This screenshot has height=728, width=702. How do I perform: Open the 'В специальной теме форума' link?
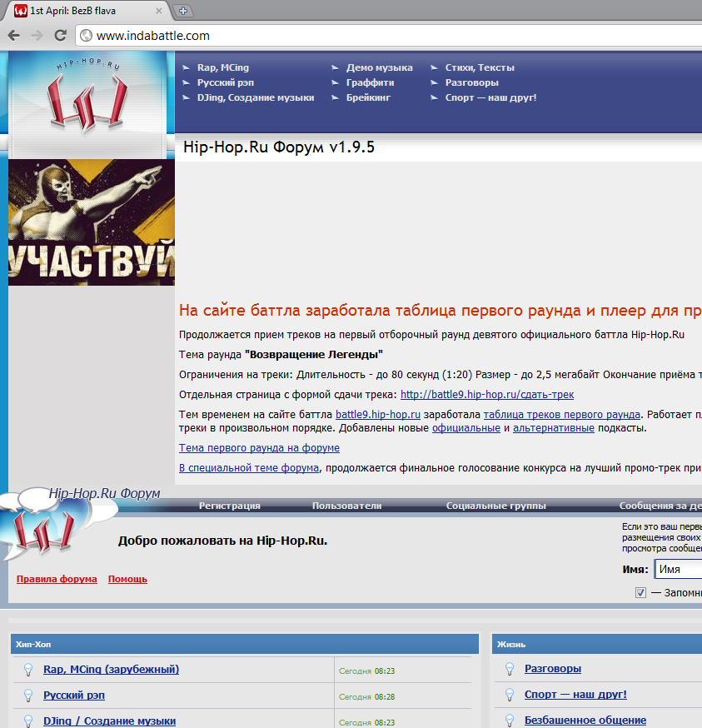(249, 468)
